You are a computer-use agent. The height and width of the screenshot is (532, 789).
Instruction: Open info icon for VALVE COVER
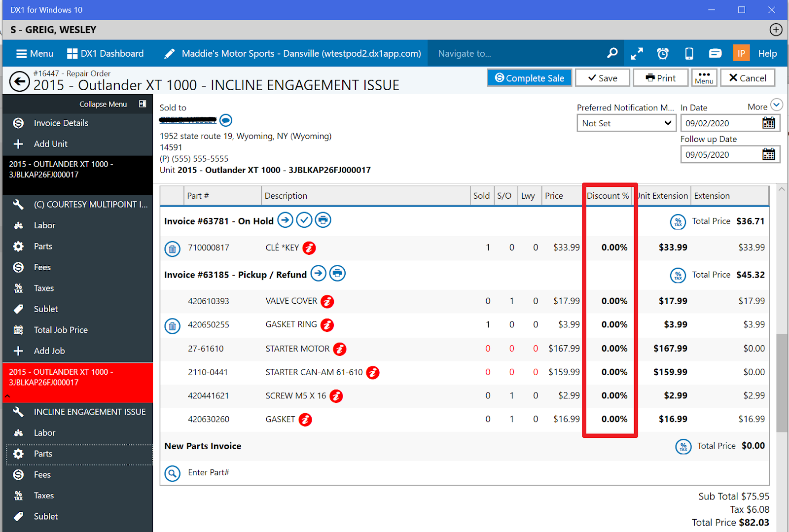(327, 301)
